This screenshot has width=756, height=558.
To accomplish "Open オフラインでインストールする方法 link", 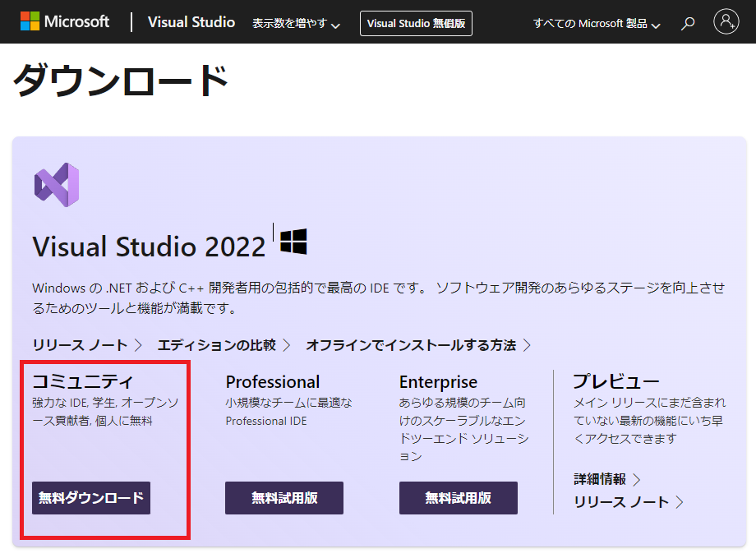I will (418, 345).
